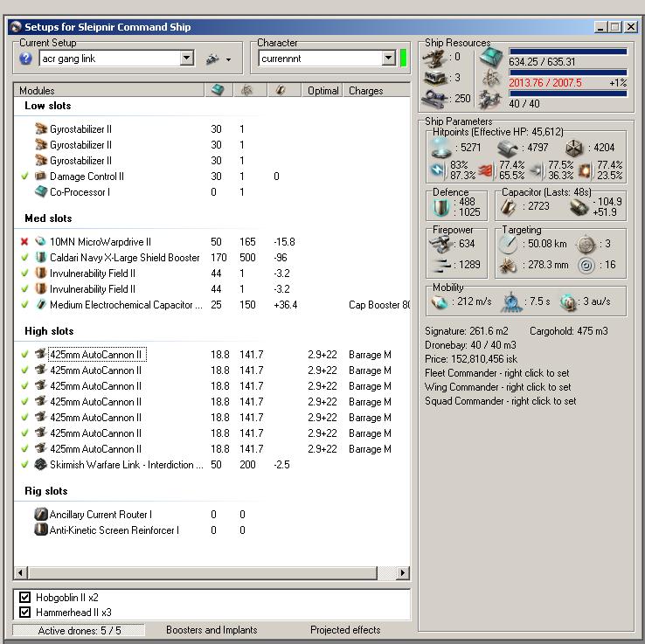
Task: Click the green character skill indicator bar
Action: coord(403,58)
